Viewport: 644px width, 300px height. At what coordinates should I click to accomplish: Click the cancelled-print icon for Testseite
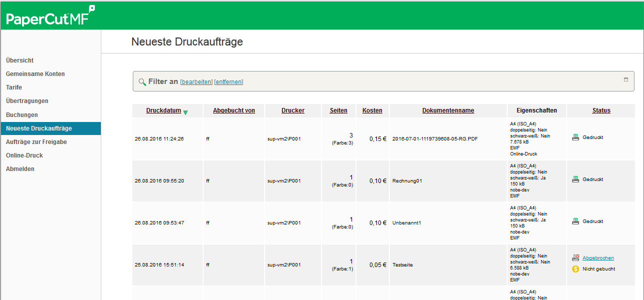tap(576, 258)
